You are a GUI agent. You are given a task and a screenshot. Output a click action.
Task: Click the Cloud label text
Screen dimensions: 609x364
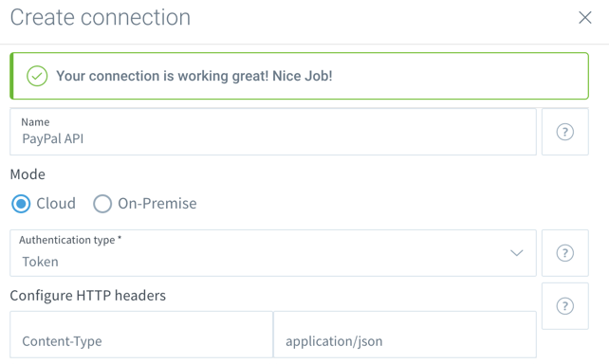tap(56, 204)
